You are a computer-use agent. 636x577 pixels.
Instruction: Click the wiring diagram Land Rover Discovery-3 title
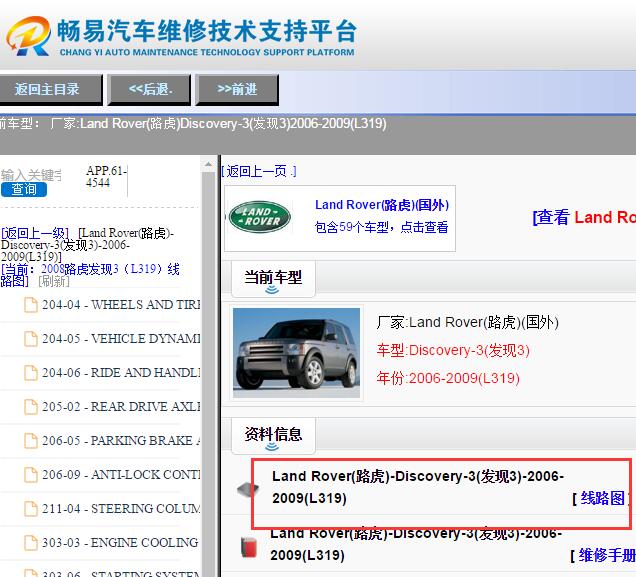pos(418,487)
